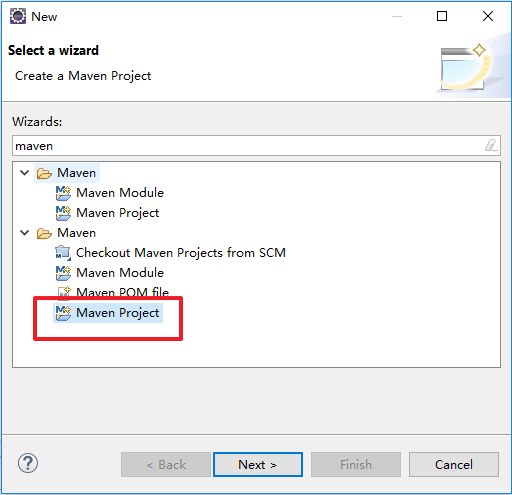
Task: Select Checkout Maven Projects from SCM entry
Action: point(181,253)
